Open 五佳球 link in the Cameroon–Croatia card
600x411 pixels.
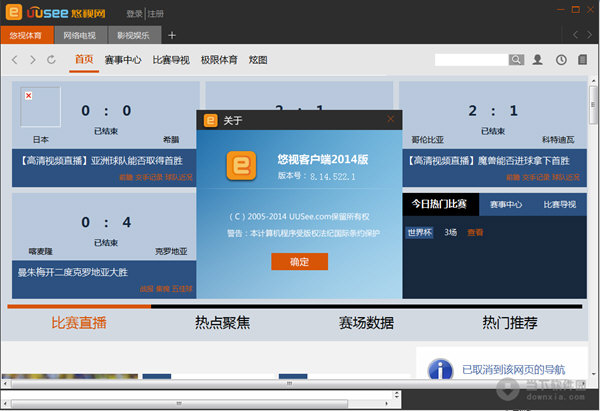(x=182, y=289)
